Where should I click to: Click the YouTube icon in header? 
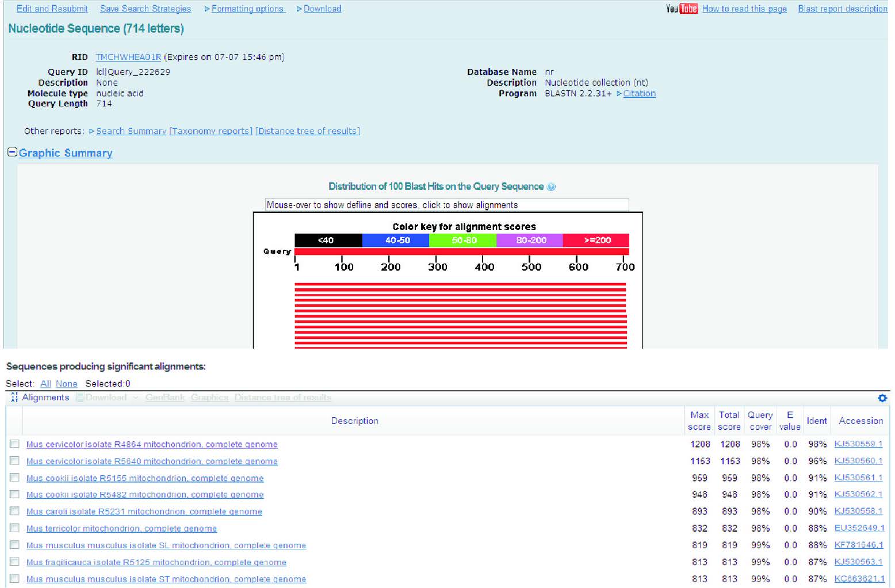coord(682,9)
